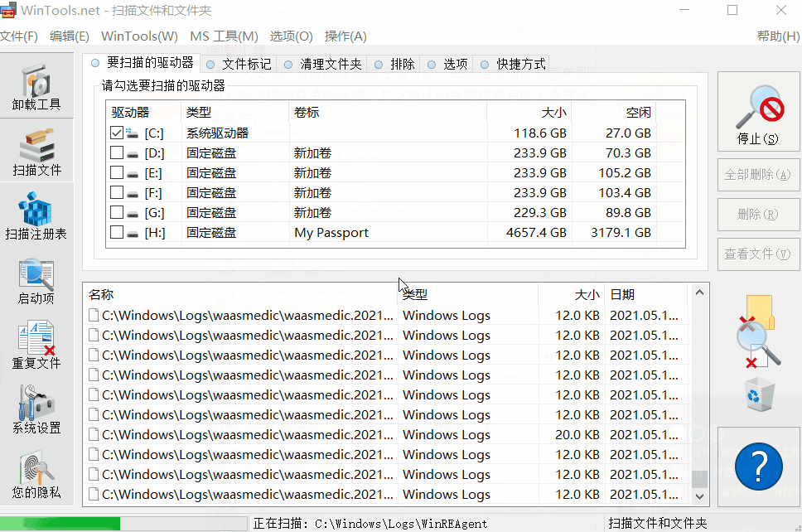
Task: Click the green scan progress bar
Action: tap(60, 524)
